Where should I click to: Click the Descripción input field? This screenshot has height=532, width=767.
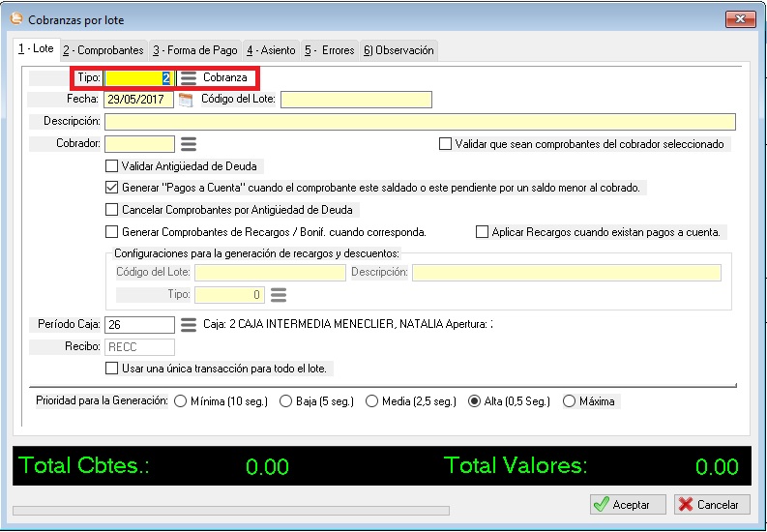[x=420, y=122]
